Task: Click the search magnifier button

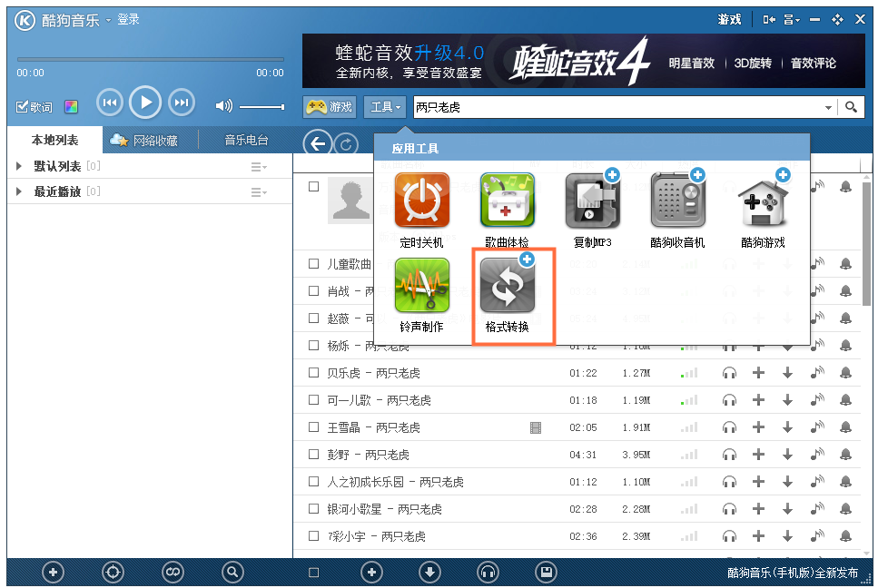Action: coord(851,107)
